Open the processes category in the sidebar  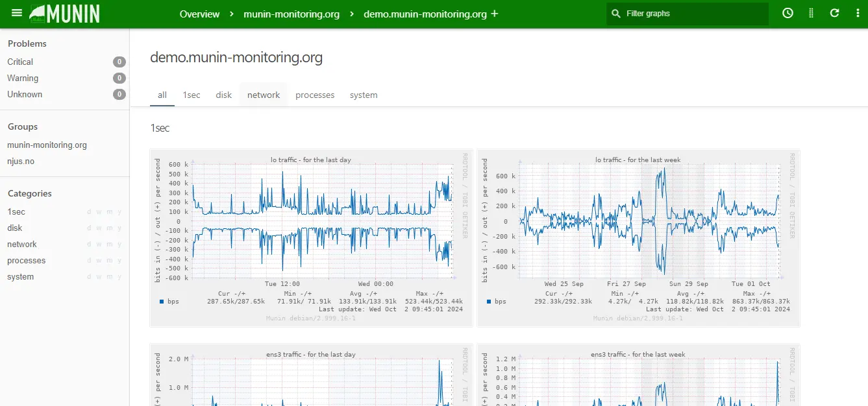click(x=27, y=261)
